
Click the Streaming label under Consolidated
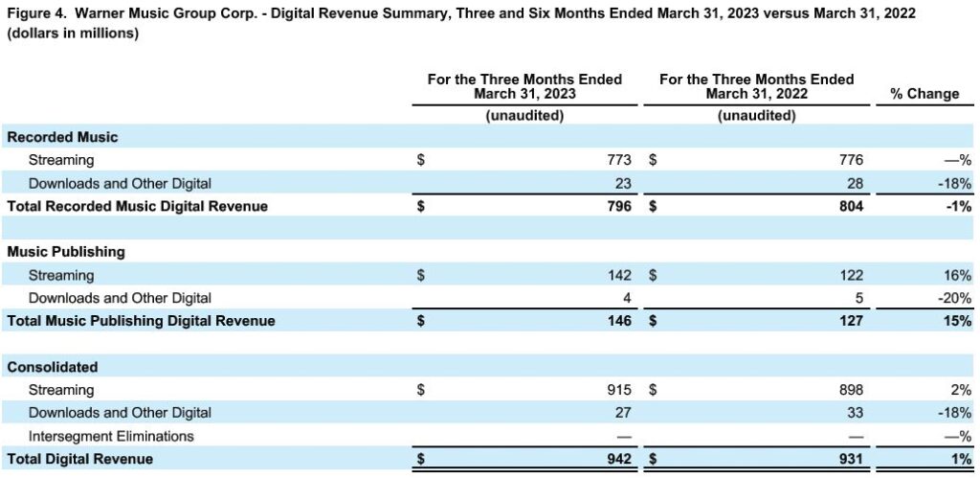[x=61, y=391]
